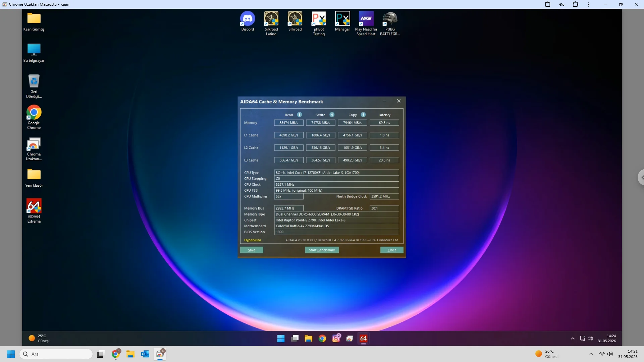Open File Explorer on local taskbar
Screen dimensions: 644x362
pos(130,354)
